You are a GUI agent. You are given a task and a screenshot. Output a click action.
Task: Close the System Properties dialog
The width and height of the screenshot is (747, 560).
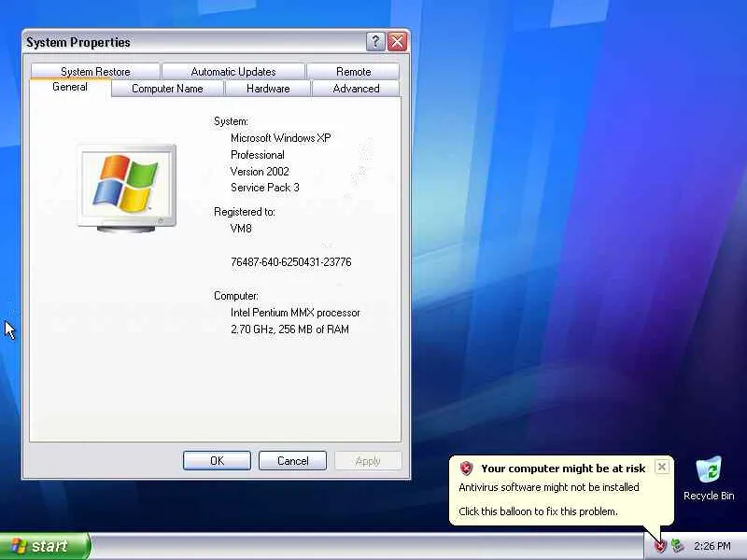pyautogui.click(x=398, y=42)
